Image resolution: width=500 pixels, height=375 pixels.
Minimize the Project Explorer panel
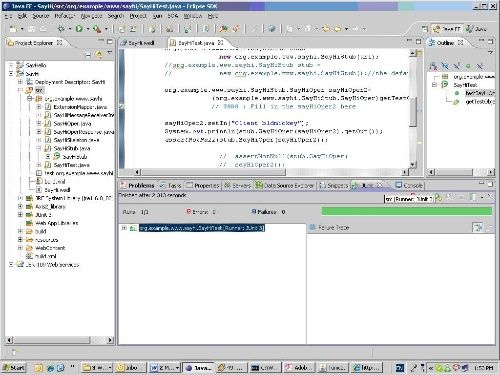(x=101, y=41)
